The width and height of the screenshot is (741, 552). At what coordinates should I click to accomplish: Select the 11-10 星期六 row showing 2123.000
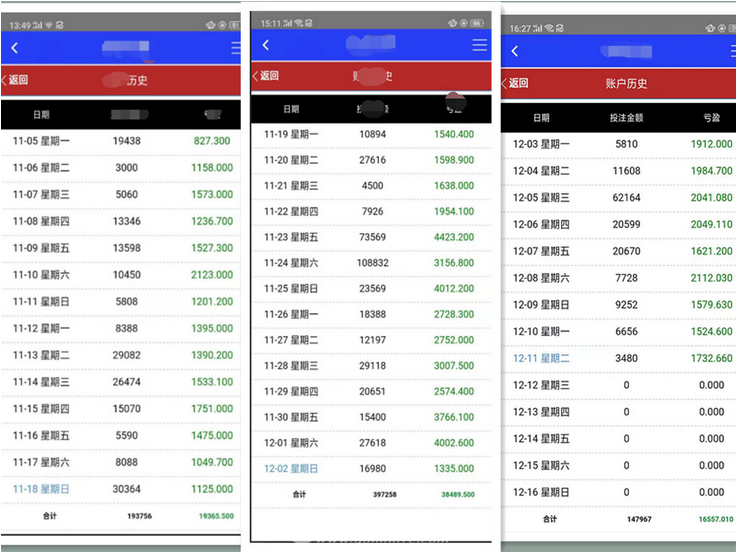(120, 275)
